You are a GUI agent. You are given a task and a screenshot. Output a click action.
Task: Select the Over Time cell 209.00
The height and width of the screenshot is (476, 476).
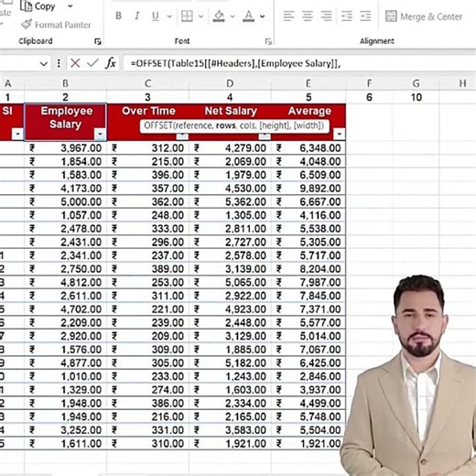click(x=148, y=336)
